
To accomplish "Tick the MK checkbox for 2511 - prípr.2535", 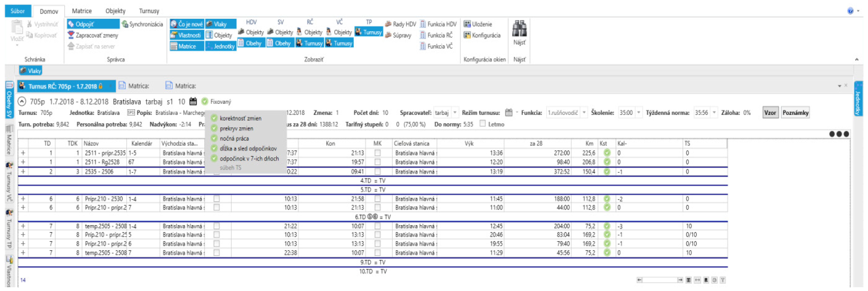I will pos(377,153).
